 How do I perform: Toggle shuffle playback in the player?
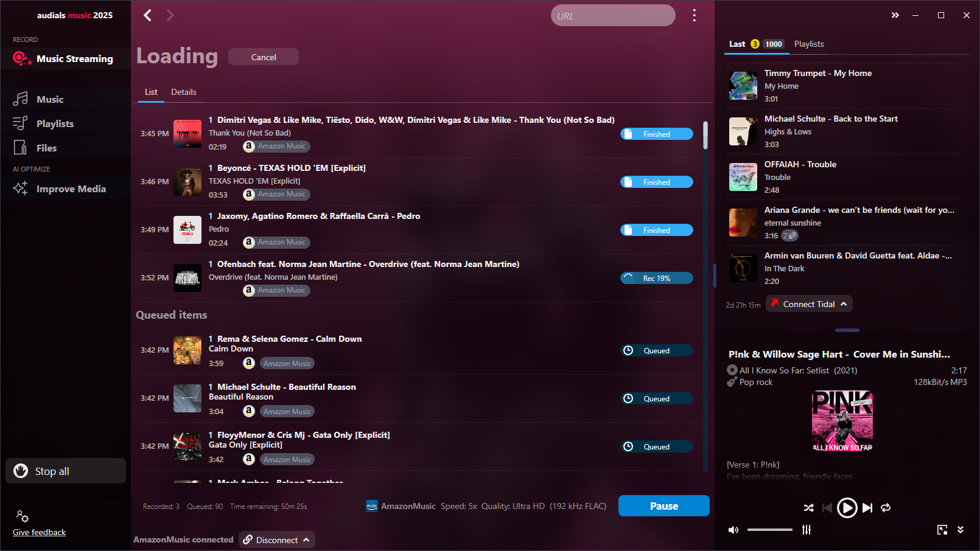point(808,508)
